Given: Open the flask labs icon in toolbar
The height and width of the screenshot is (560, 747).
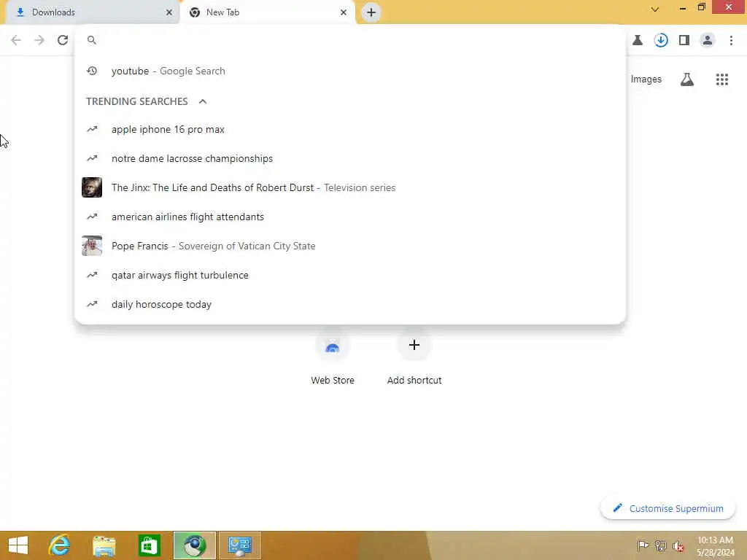Looking at the screenshot, I should point(638,41).
